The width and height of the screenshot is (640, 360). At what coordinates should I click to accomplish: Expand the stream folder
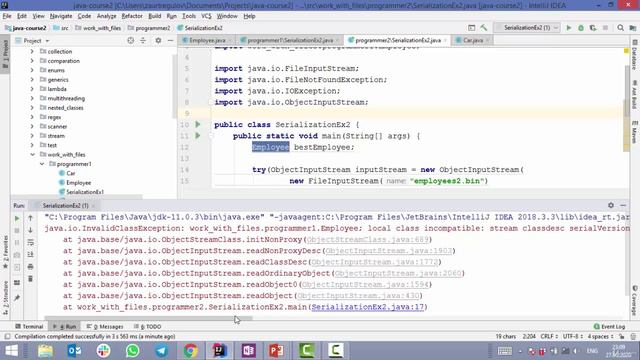[x=32, y=136]
